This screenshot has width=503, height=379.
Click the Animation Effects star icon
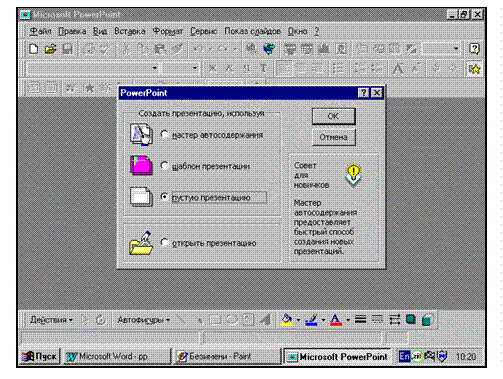click(x=474, y=69)
